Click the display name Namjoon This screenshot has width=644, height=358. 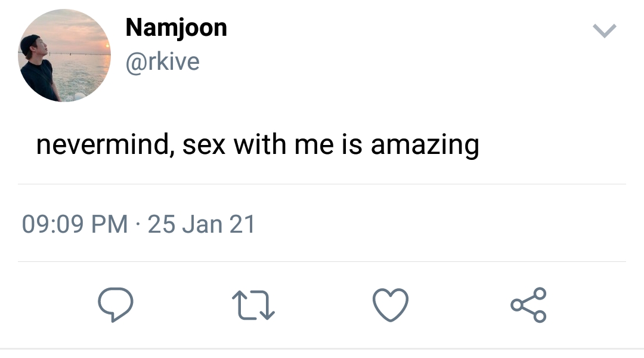[x=176, y=27]
